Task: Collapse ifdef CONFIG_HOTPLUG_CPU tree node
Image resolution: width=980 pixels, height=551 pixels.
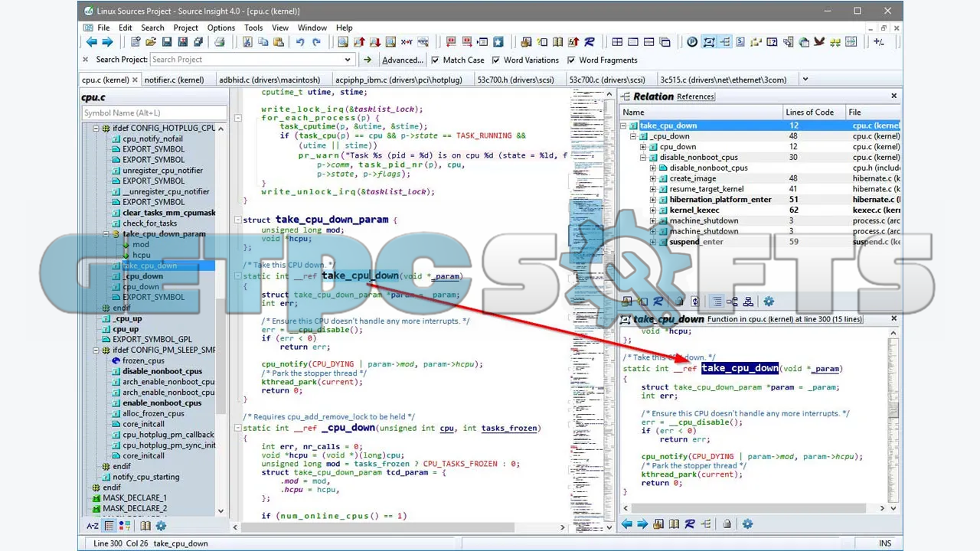Action: [x=96, y=129]
